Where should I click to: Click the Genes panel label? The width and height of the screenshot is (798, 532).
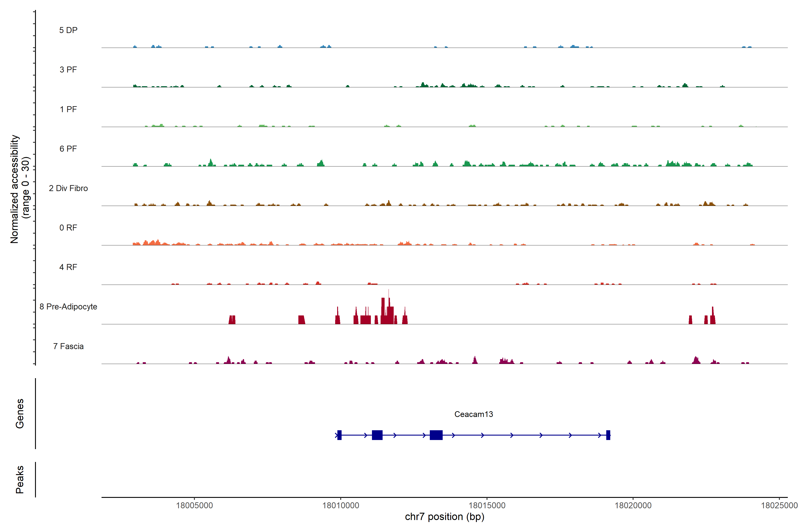pos(20,413)
